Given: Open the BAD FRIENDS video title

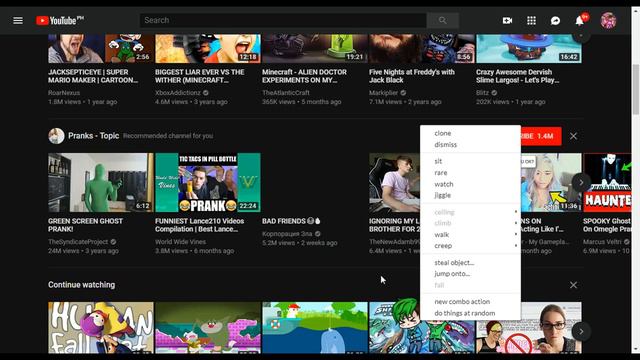Looking at the screenshot, I should pyautogui.click(x=291, y=221).
